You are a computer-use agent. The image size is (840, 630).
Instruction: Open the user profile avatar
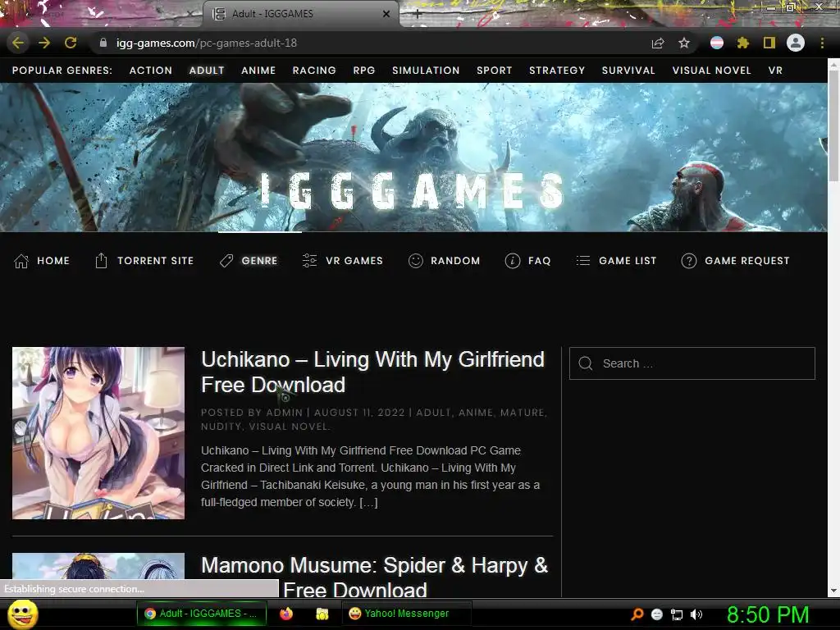796,43
